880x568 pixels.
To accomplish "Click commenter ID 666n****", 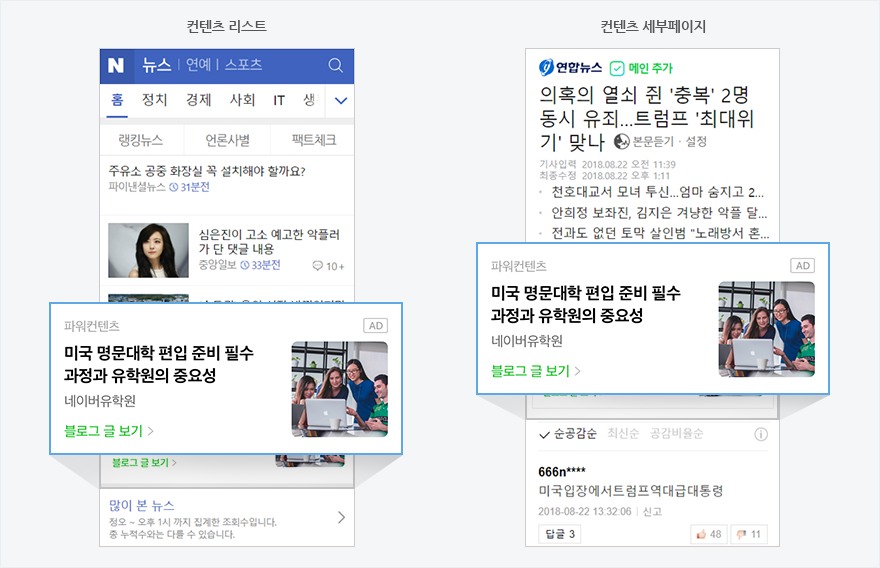I will point(562,471).
